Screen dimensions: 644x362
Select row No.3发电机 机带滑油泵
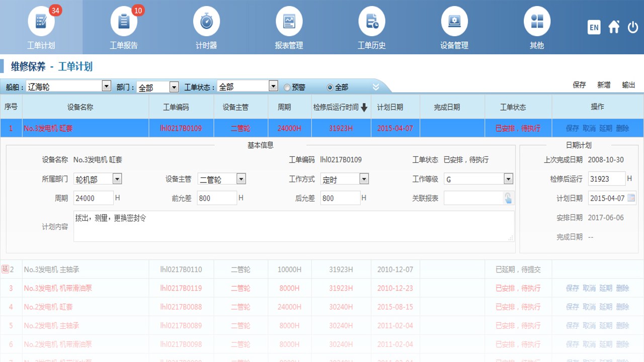[x=322, y=288]
